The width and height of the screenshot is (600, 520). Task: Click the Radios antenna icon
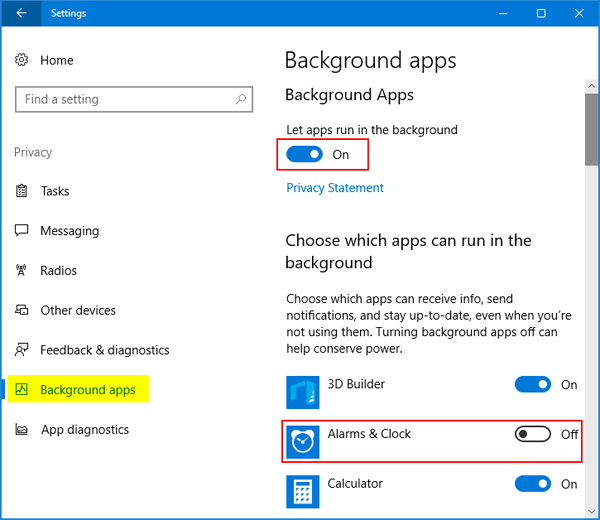22,271
